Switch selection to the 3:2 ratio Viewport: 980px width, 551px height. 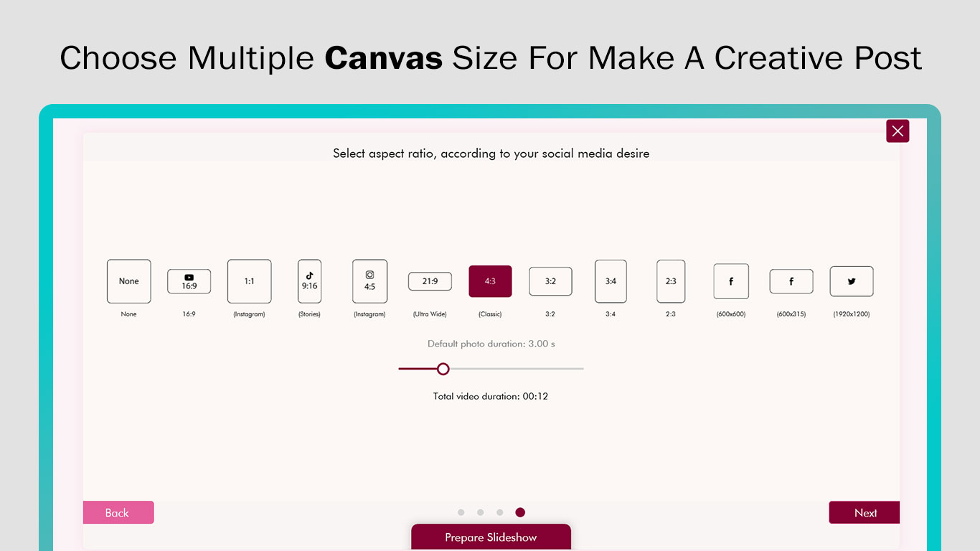[550, 281]
